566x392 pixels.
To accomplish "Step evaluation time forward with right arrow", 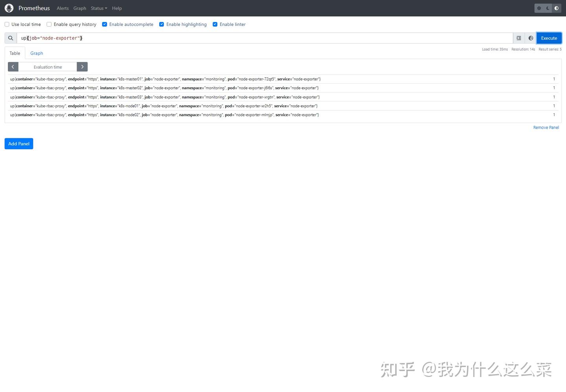I will pos(82,66).
